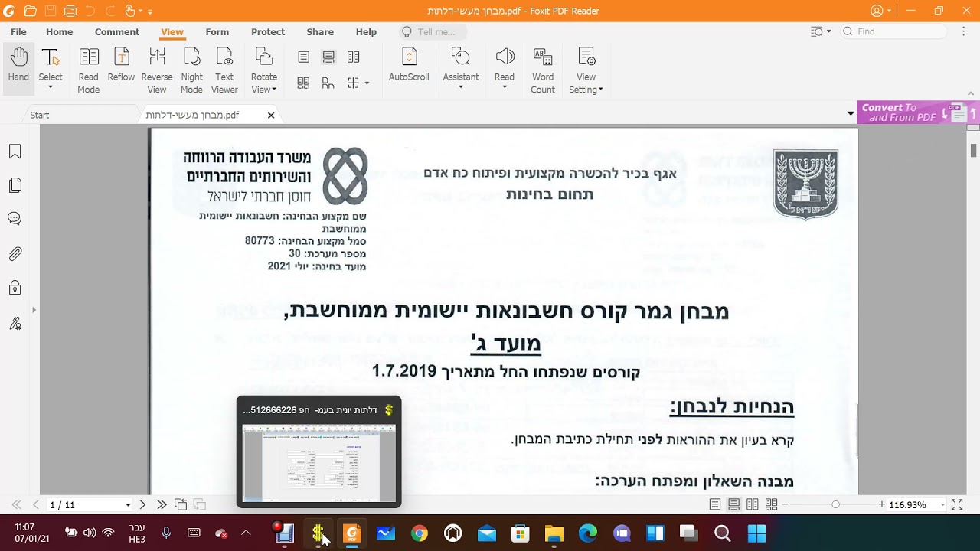
Task: Open the Comments side panel
Action: click(x=15, y=219)
